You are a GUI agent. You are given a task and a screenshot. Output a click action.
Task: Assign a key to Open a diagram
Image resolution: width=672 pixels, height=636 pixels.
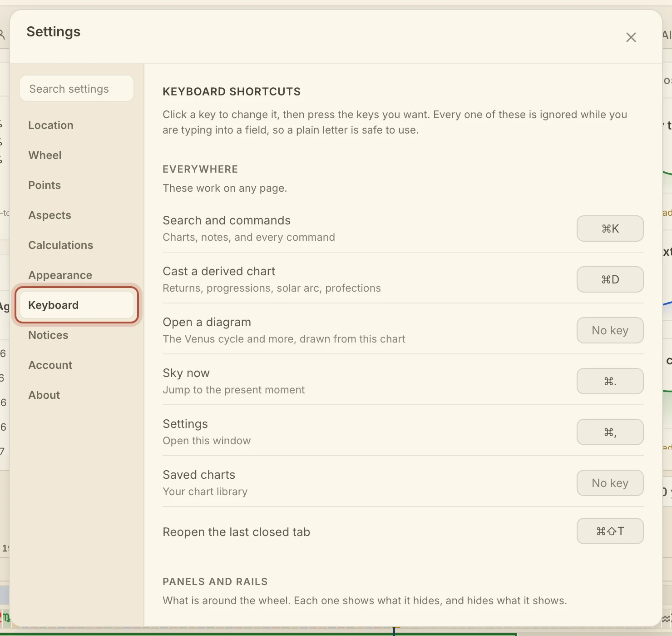tap(610, 330)
